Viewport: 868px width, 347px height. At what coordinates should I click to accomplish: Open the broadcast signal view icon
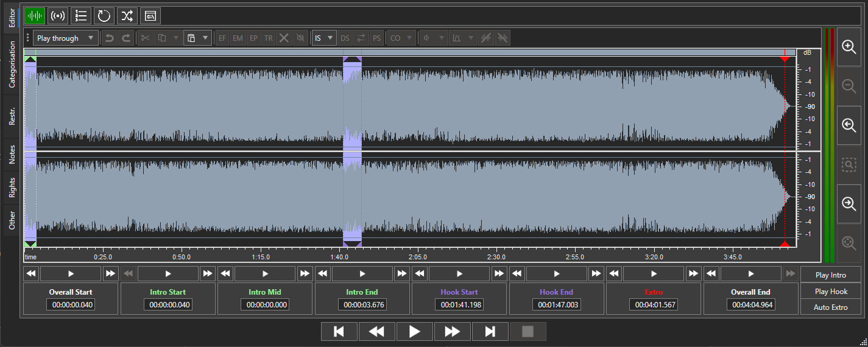tap(58, 16)
